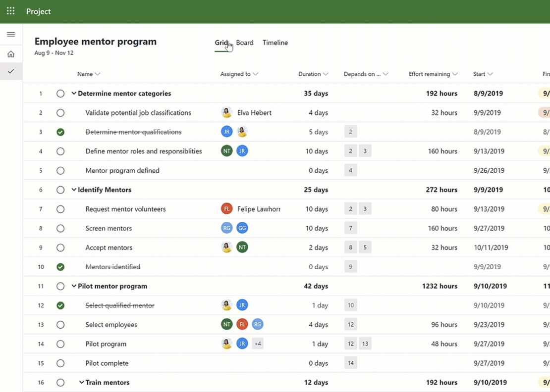The width and height of the screenshot is (550, 392).
Task: Open the app launcher waffle icon
Action: (10, 11)
